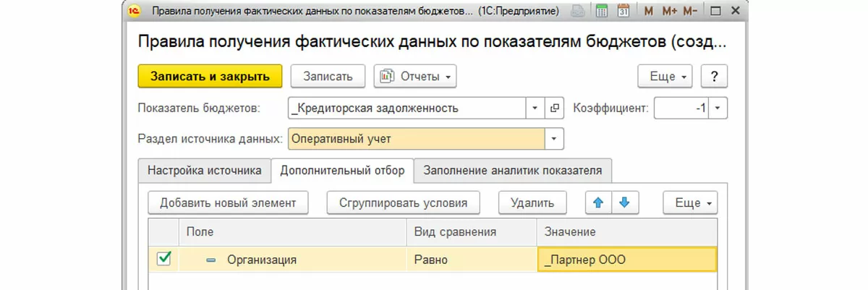Click the Записать и закрыть button

[x=209, y=76]
